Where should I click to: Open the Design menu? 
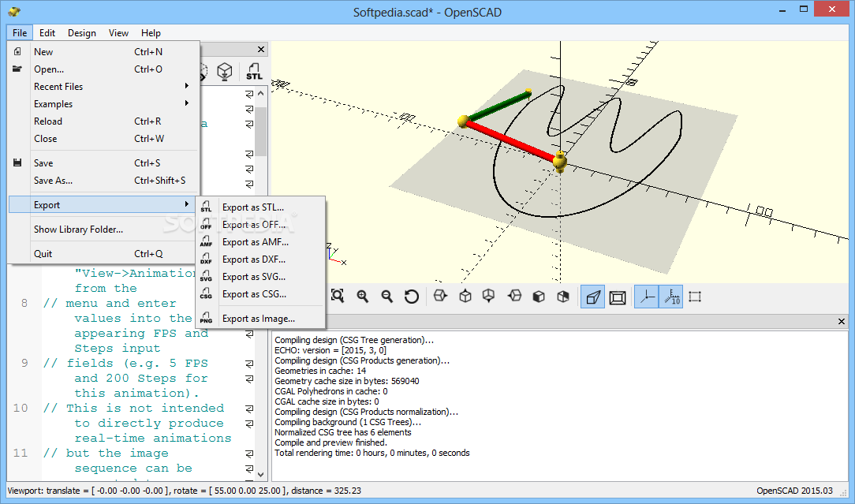click(x=82, y=32)
